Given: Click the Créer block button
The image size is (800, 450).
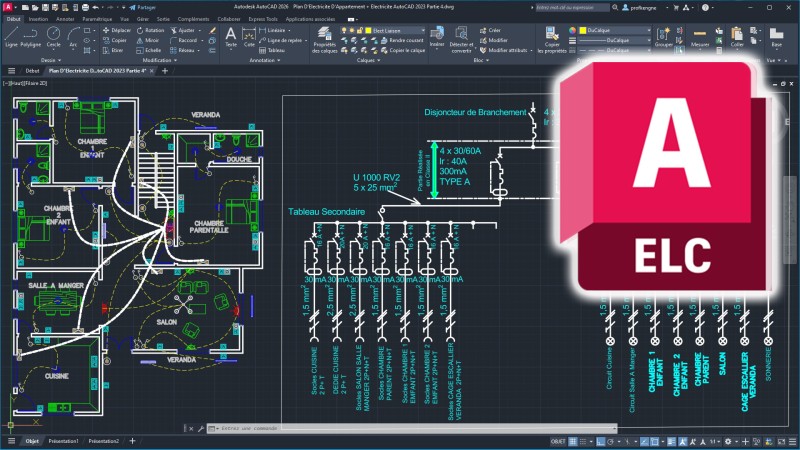Looking at the screenshot, I should (490, 31).
